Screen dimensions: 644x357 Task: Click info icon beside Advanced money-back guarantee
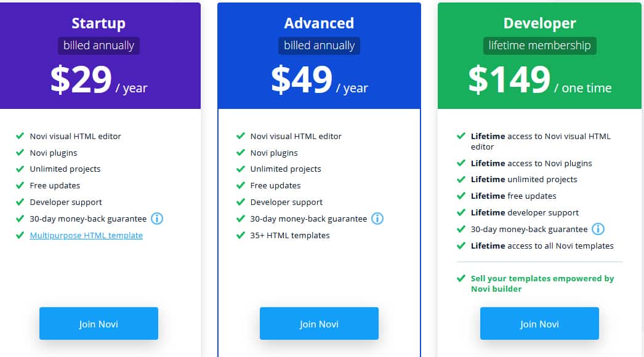[377, 219]
